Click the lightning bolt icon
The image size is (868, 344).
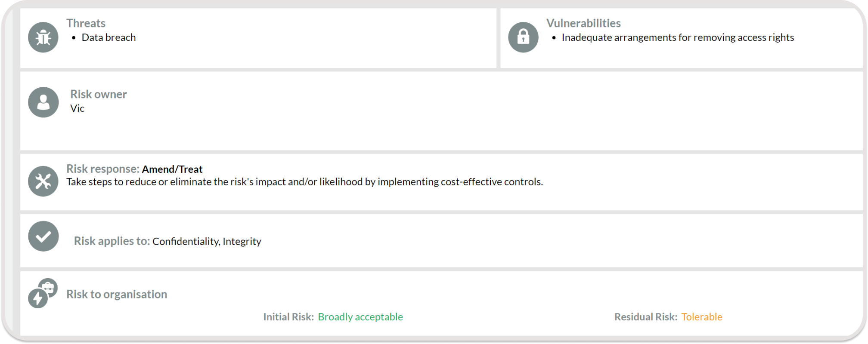pos(38,298)
